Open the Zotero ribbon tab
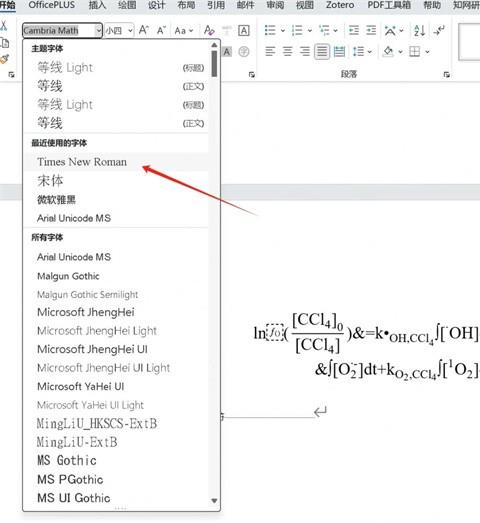 click(340, 5)
